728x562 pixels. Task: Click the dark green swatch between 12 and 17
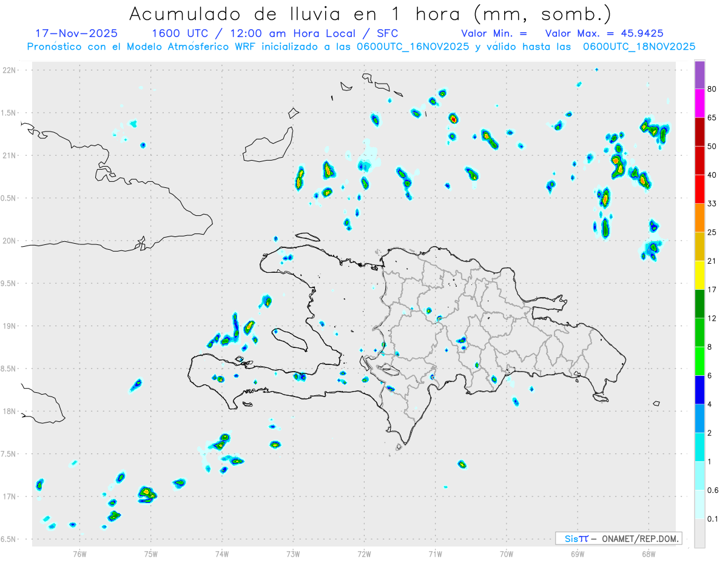click(699, 304)
